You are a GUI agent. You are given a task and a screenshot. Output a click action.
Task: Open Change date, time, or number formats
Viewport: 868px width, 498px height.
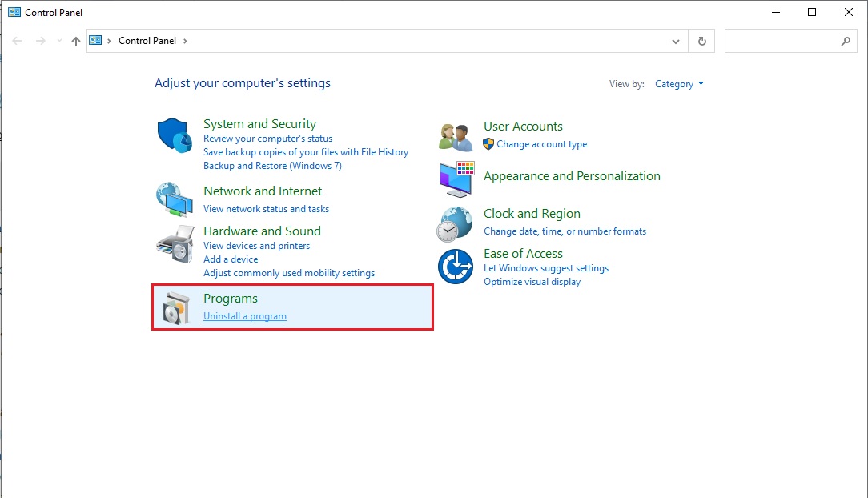(x=565, y=231)
